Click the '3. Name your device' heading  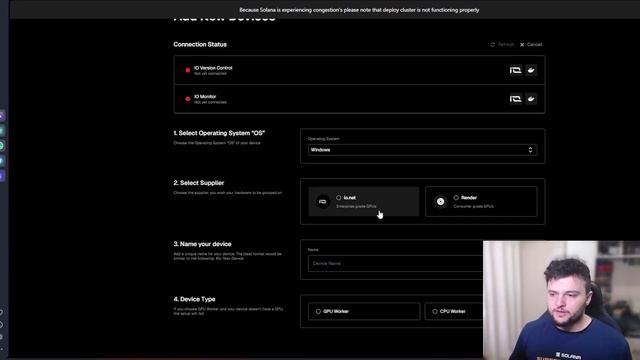[x=202, y=244]
